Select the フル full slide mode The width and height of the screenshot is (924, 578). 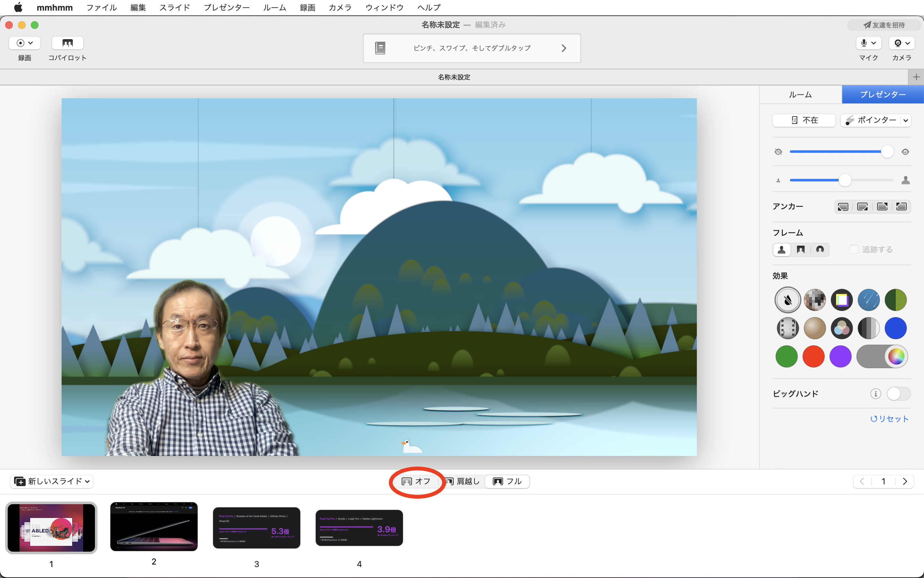[507, 481]
